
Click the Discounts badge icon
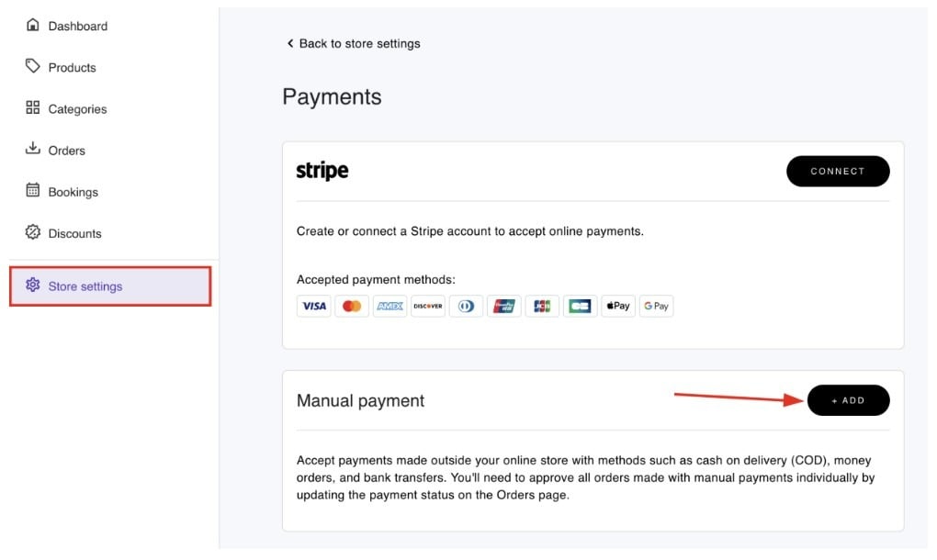click(x=33, y=232)
